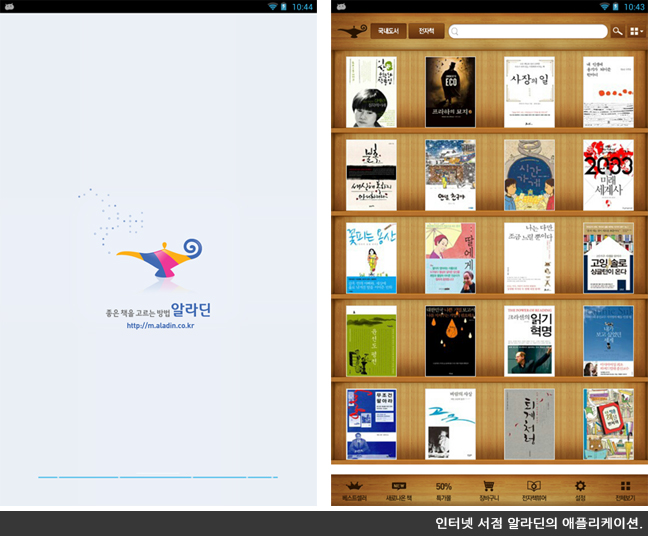Click the magnifier search button

pos(618,31)
